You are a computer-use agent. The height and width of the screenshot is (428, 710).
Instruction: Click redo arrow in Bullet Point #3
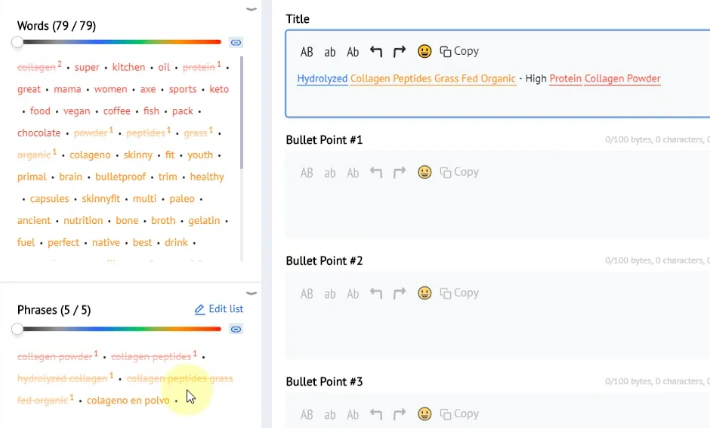click(x=399, y=414)
